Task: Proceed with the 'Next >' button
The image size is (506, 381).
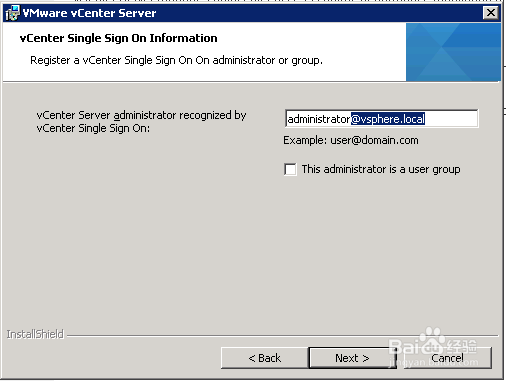Action: click(x=352, y=358)
